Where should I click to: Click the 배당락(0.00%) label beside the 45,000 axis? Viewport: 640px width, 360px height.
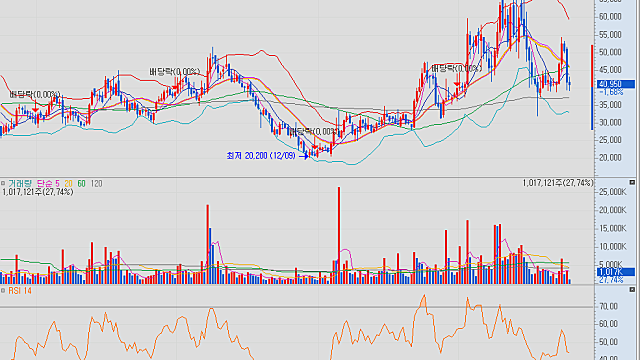coord(457,69)
